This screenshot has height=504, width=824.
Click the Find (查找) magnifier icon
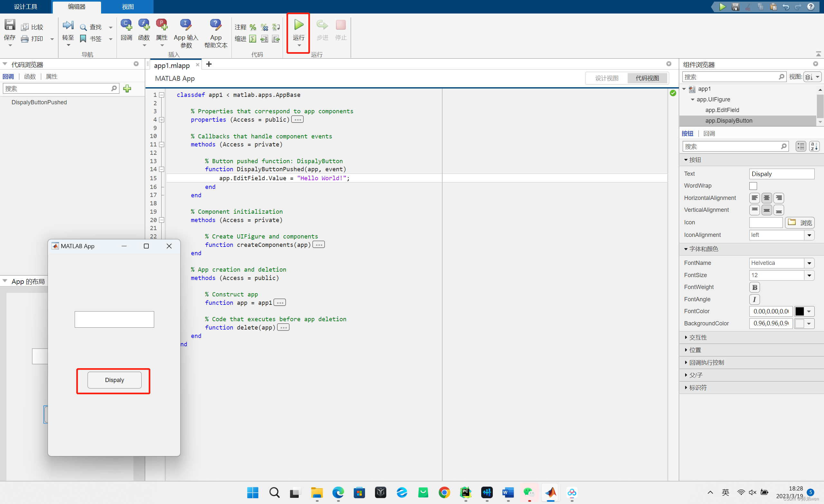(83, 27)
